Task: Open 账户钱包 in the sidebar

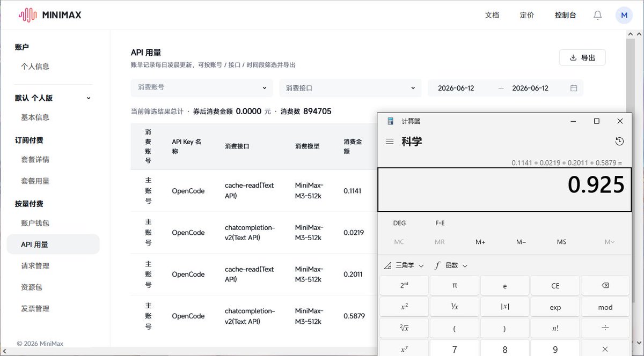Action: pyautogui.click(x=35, y=223)
